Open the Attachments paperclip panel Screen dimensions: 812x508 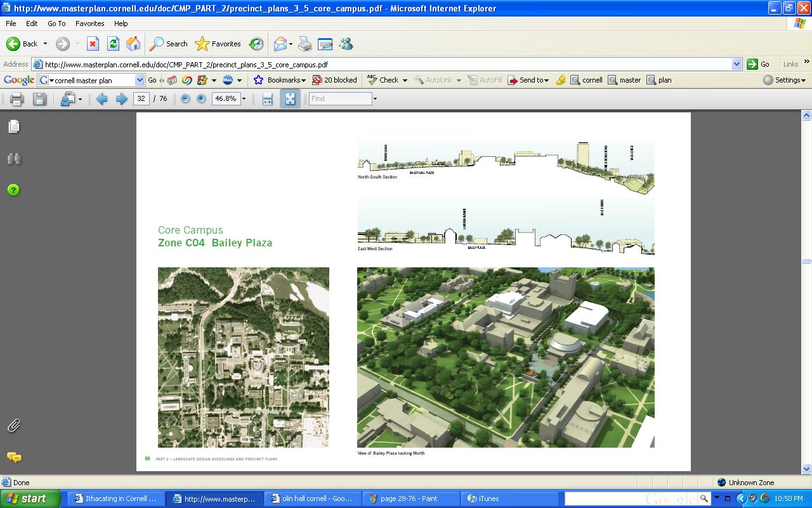point(14,425)
